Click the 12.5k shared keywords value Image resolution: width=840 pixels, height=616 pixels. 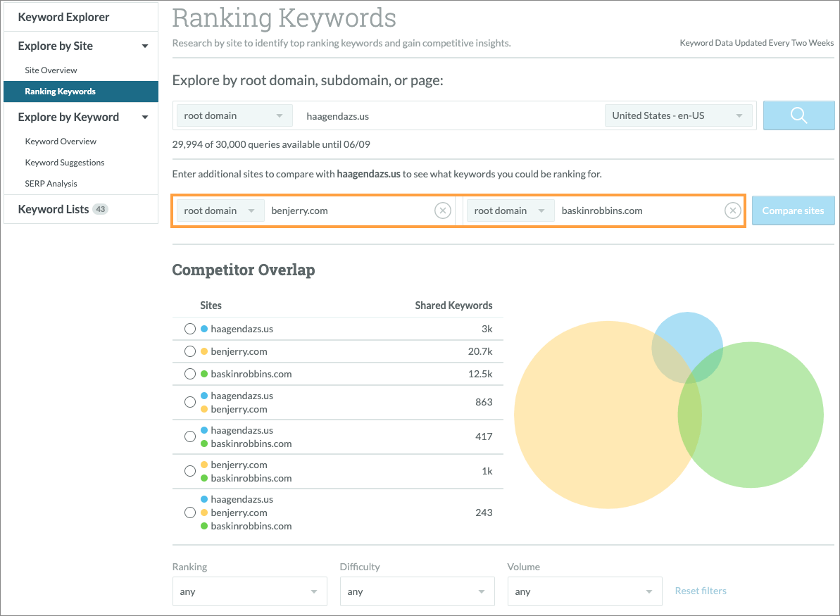click(x=480, y=374)
